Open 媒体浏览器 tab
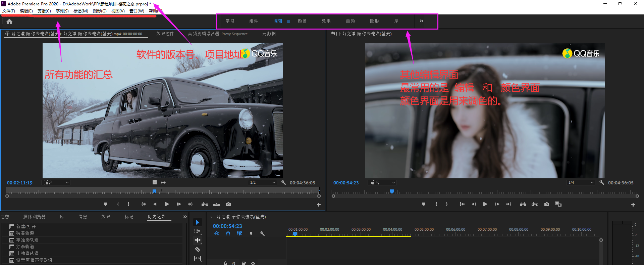Viewport: 644px width, 265px height. point(34,217)
